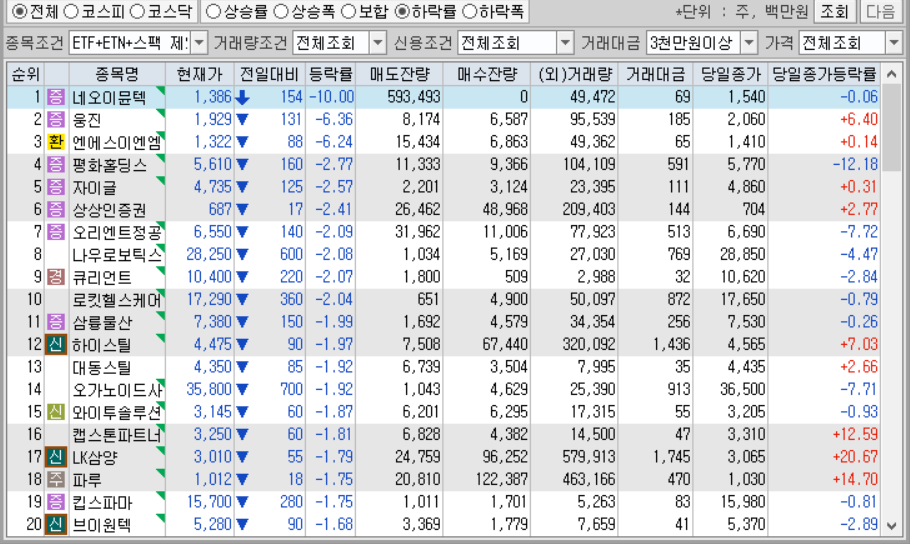Sort by the 등락률 column header
The image size is (910, 544).
330,74
